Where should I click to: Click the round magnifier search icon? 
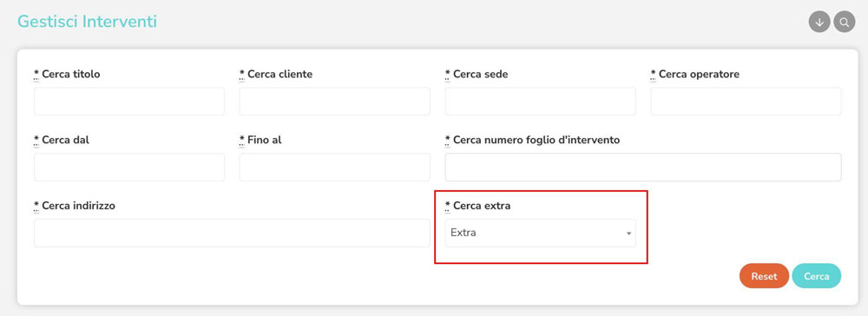[845, 22]
